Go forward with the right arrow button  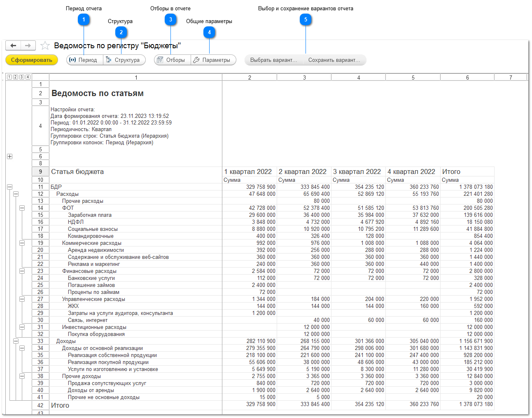point(28,46)
